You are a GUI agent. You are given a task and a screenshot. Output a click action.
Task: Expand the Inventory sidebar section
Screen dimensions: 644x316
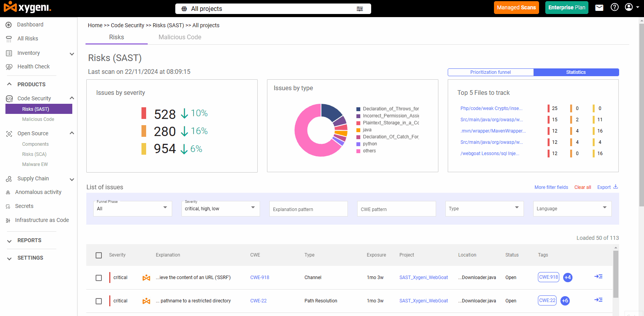72,54
